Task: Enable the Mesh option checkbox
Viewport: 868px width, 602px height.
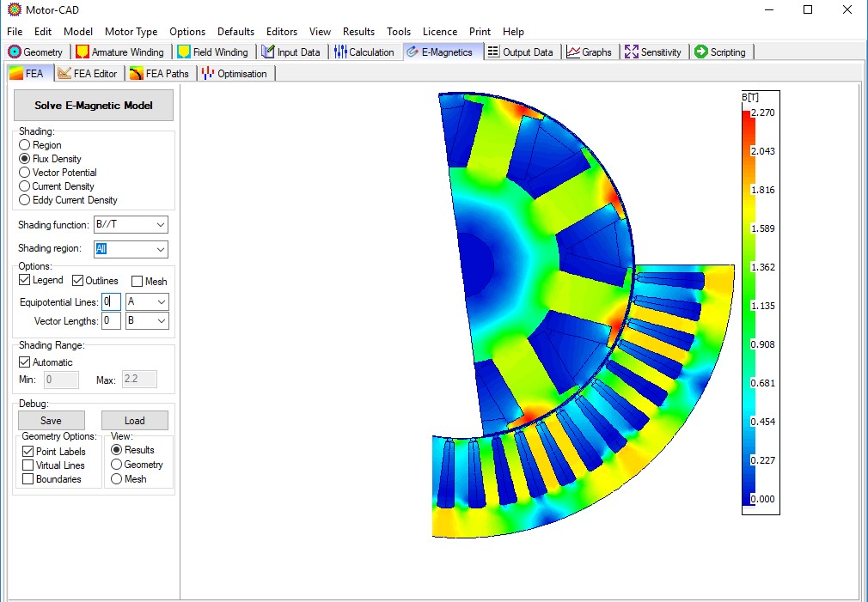Action: (x=138, y=282)
